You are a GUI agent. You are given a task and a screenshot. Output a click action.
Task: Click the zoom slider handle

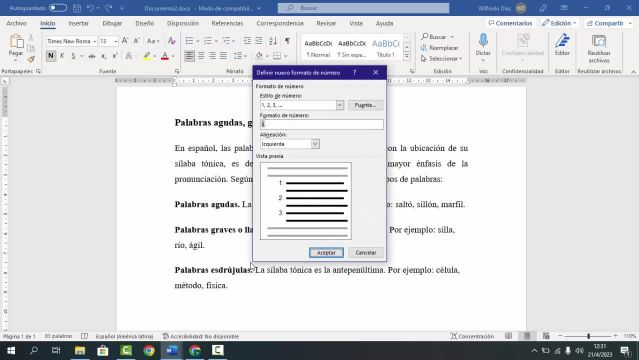point(588,336)
